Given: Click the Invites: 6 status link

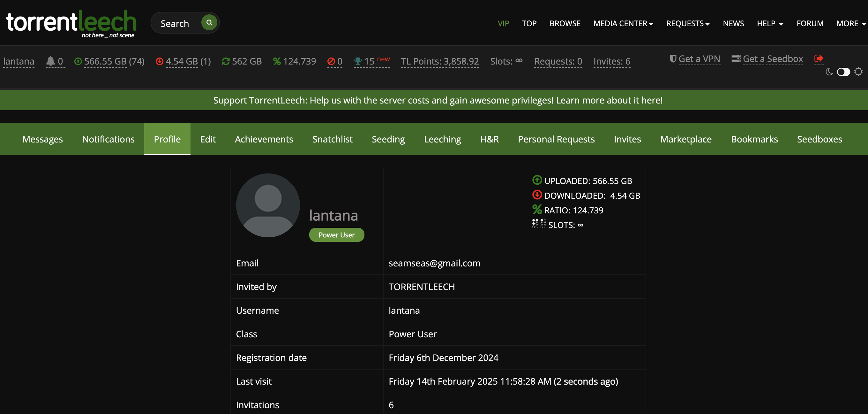Looking at the screenshot, I should tap(611, 61).
